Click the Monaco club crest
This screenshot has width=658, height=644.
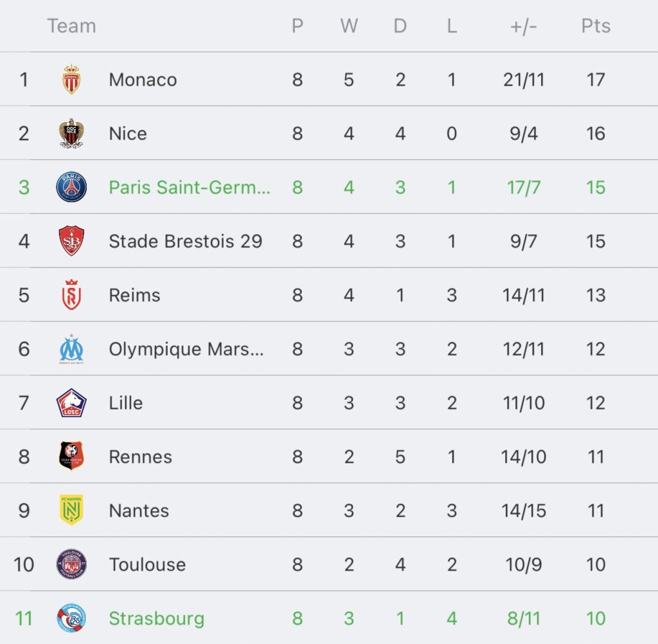point(71,80)
